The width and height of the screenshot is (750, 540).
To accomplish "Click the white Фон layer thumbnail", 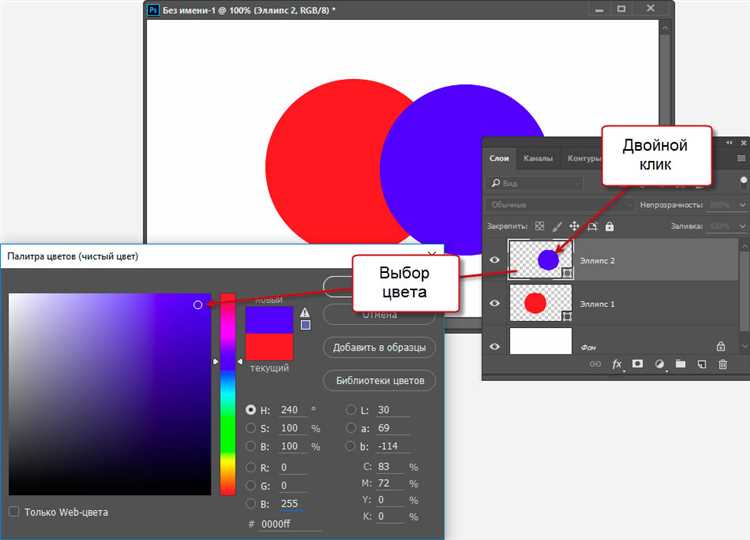I will click(541, 341).
